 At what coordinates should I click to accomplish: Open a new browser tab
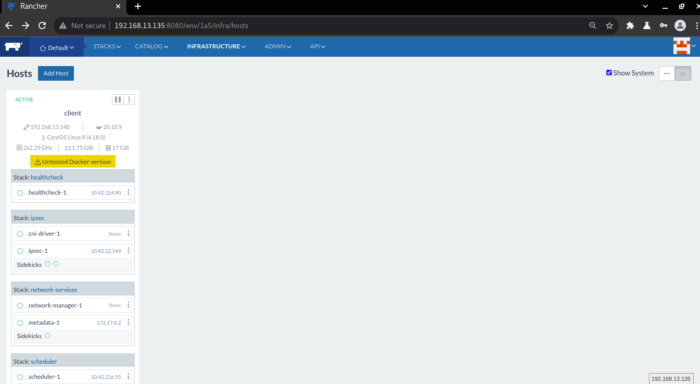coord(138,6)
